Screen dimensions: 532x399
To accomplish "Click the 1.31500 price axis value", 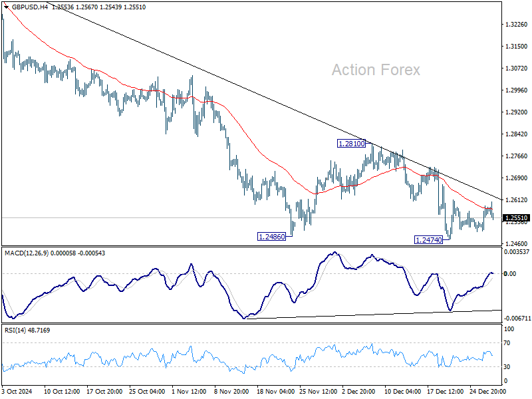I will 517,47.
